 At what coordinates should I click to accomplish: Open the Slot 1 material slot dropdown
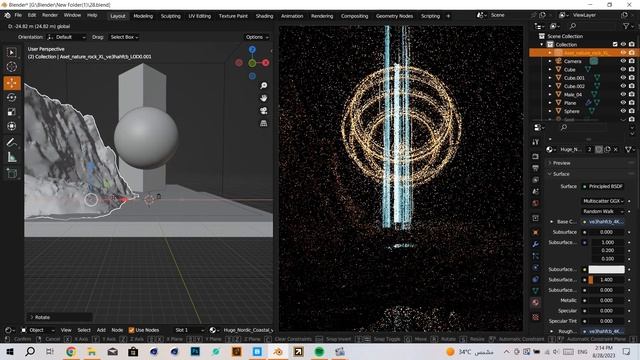pos(188,330)
